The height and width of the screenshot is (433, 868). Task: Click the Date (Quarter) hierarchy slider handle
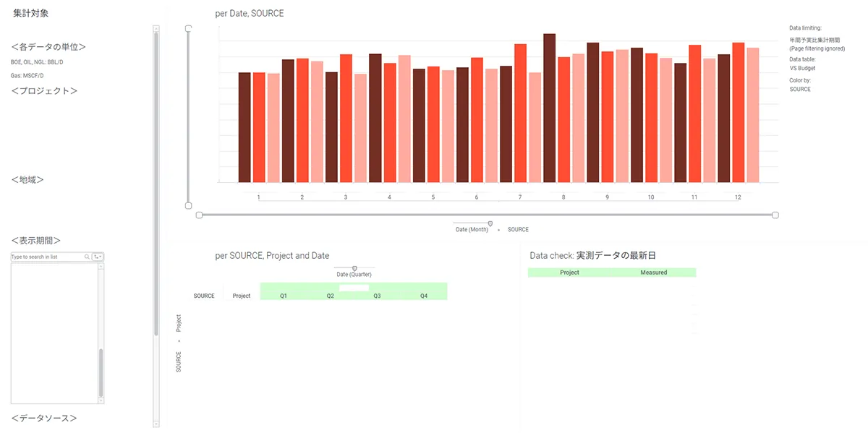pyautogui.click(x=354, y=268)
